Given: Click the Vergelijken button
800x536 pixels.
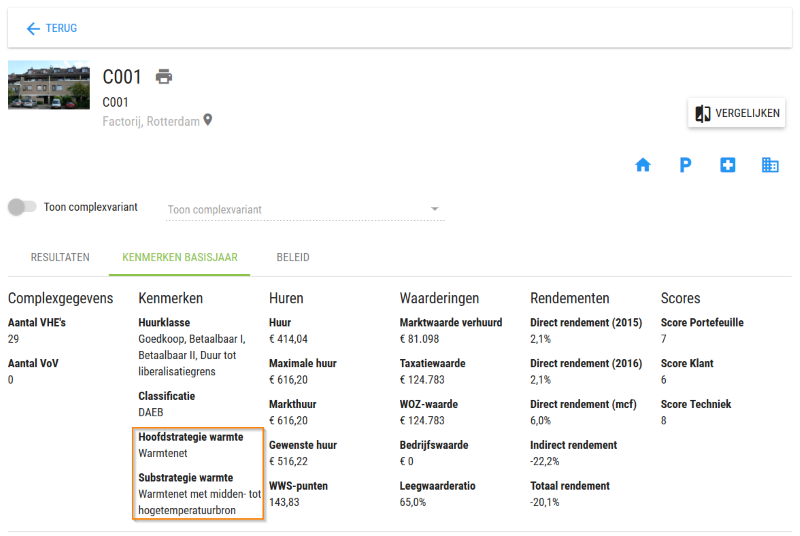Looking at the screenshot, I should (x=736, y=113).
